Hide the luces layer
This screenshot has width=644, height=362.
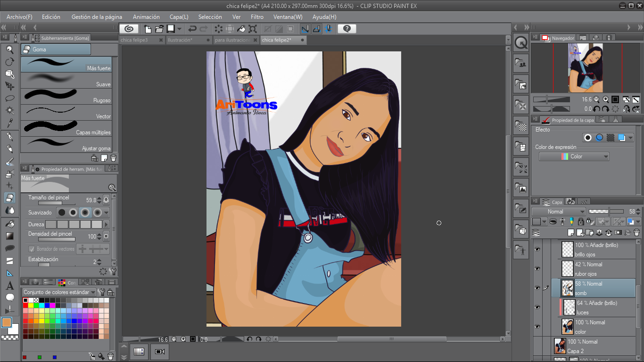(537, 307)
